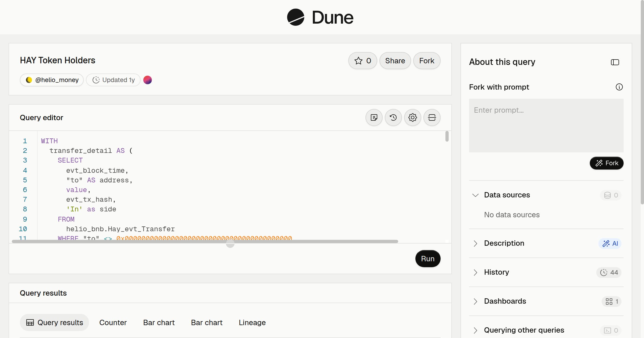This screenshot has width=644, height=338.
Task: Click line number 10 in the editor
Action: click(23, 229)
